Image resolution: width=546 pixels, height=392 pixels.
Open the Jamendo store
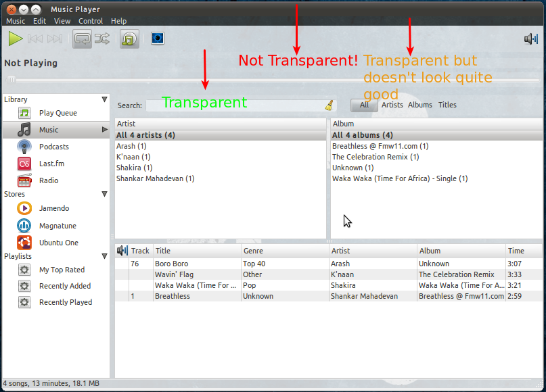click(53, 208)
